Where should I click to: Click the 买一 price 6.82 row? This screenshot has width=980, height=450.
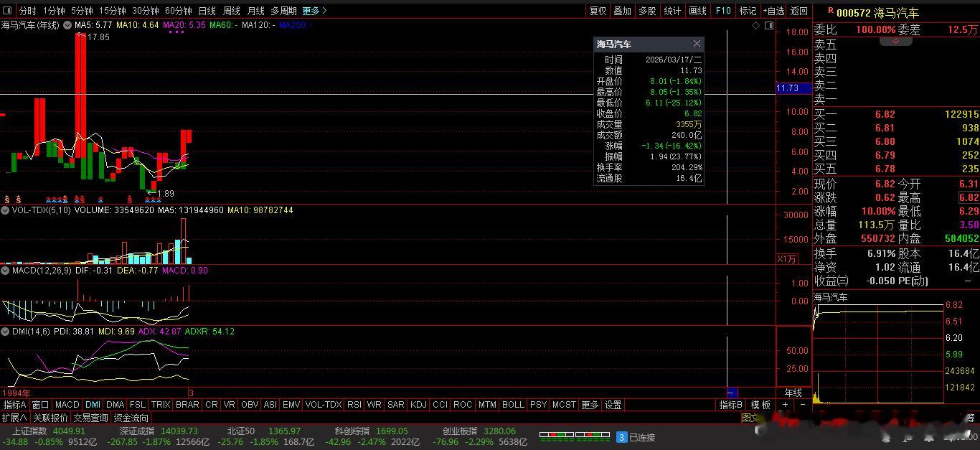[x=896, y=114]
